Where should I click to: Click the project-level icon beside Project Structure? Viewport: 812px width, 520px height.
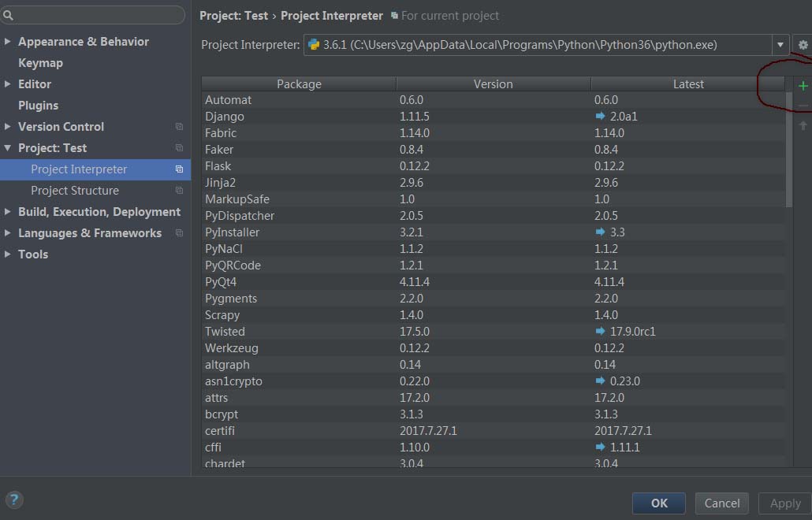coord(179,191)
